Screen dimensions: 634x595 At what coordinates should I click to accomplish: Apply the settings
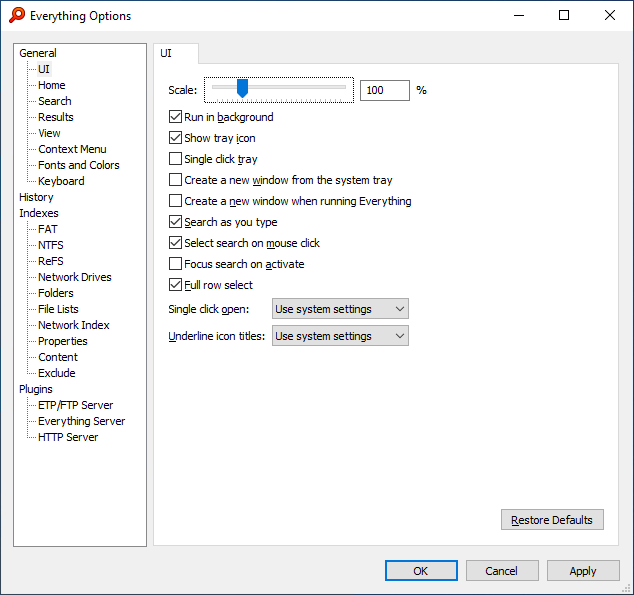point(583,571)
